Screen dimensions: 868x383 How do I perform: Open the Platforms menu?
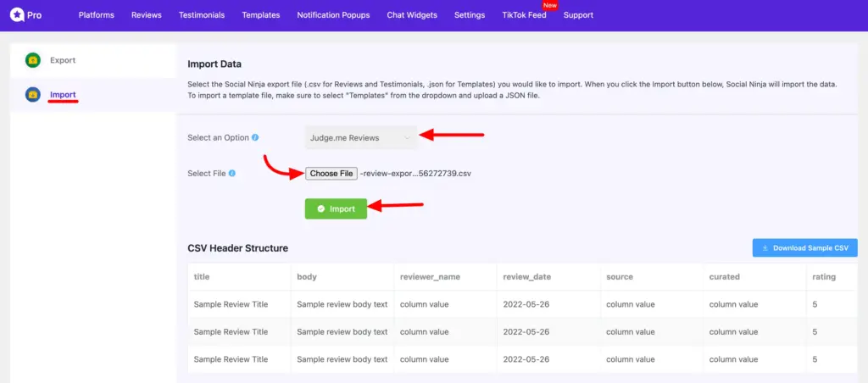(x=96, y=15)
